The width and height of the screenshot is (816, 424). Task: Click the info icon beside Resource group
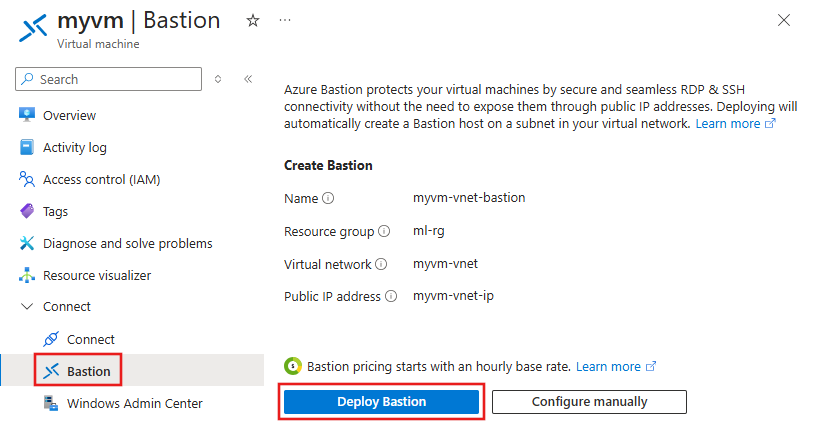point(384,232)
